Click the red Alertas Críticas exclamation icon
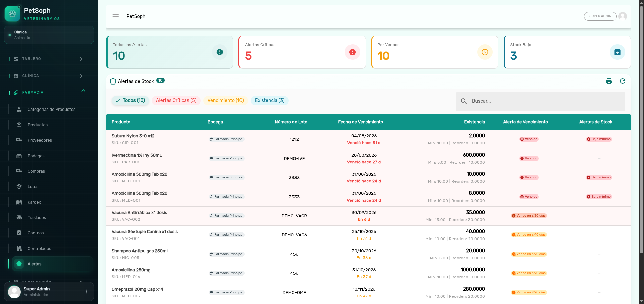This screenshot has height=304, width=644. pos(352,52)
